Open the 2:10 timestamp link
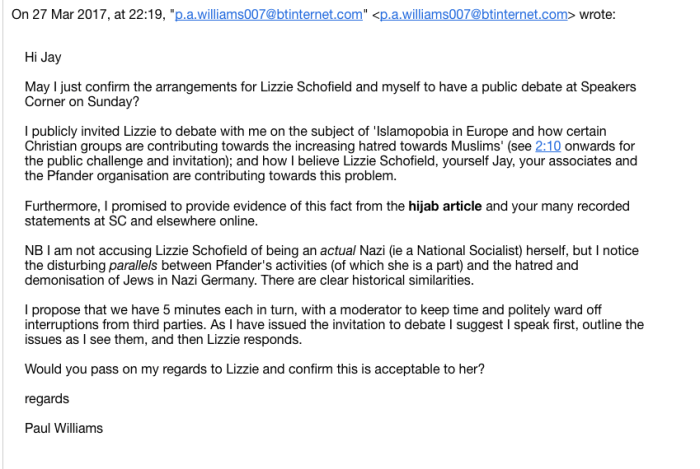The image size is (700, 469). pyautogui.click(x=546, y=147)
